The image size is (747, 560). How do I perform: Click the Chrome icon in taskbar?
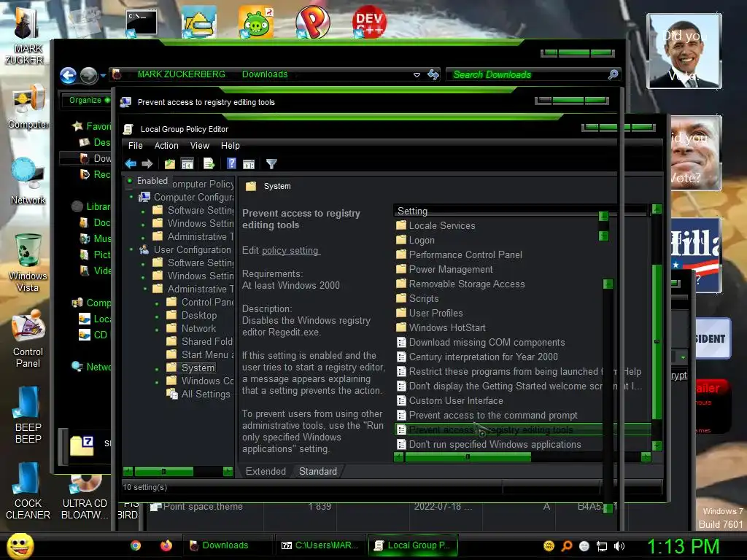[x=136, y=545]
